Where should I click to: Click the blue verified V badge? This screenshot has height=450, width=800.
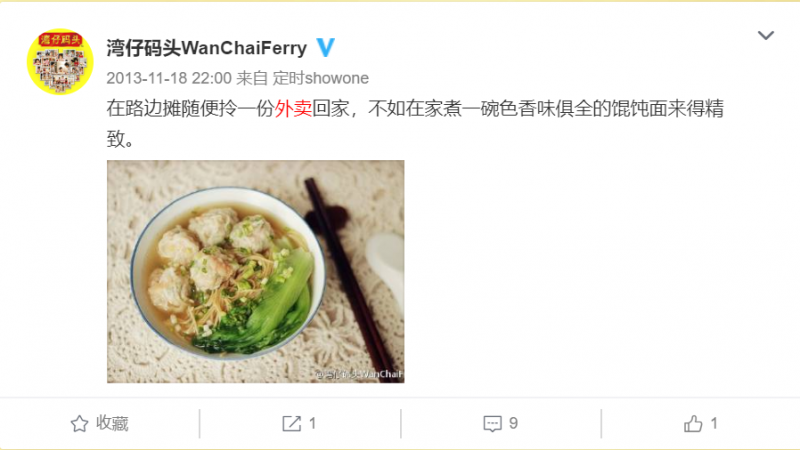coord(326,47)
